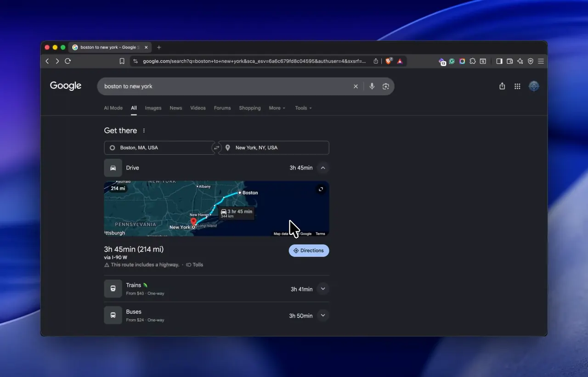Click the Google search box text
588x377 pixels.
pos(128,86)
